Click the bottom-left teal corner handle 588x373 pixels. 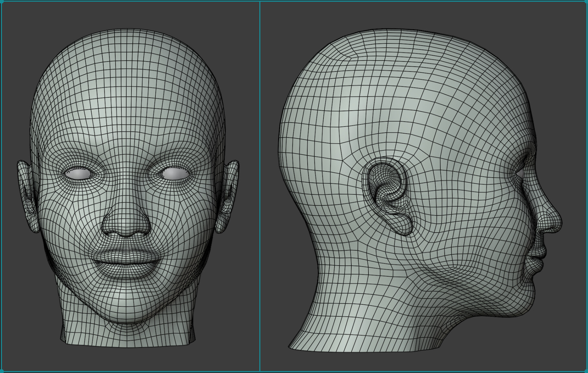(3, 370)
